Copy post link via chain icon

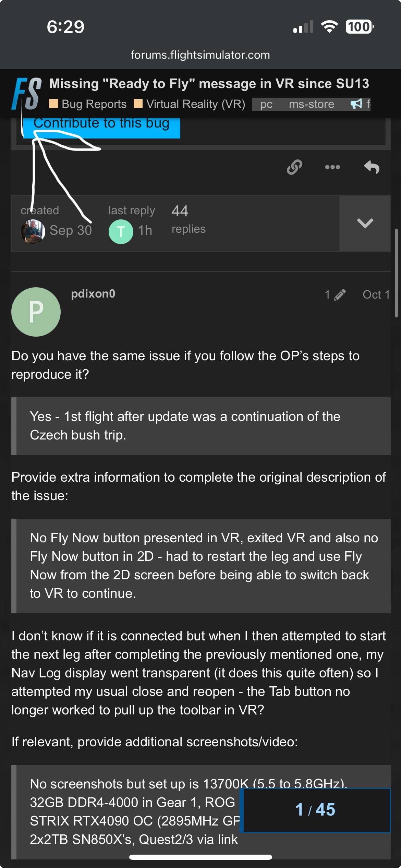point(294,167)
